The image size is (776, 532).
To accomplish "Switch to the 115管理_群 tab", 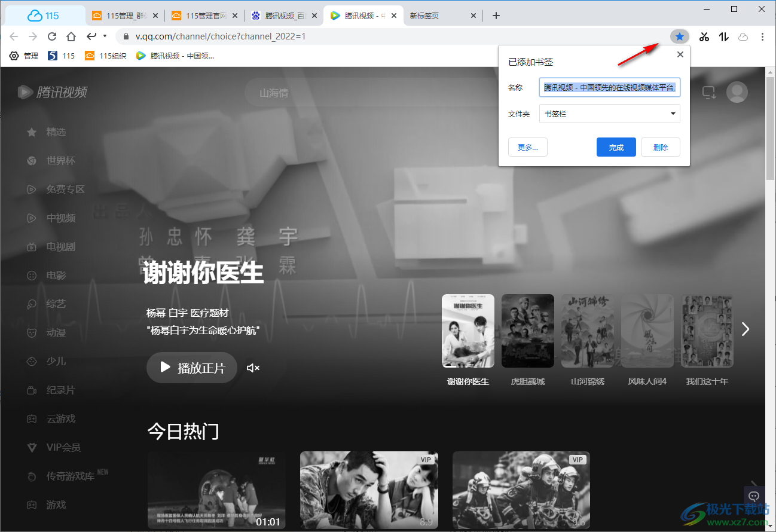I will (x=124, y=16).
